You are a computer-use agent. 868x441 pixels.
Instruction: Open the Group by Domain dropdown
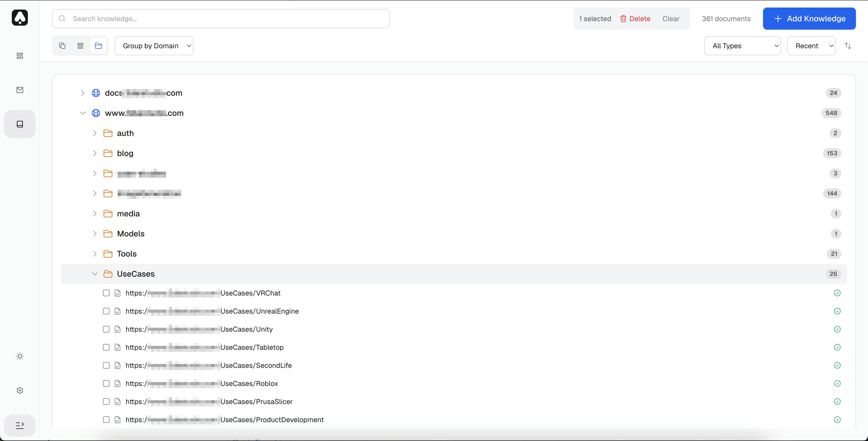tap(154, 46)
